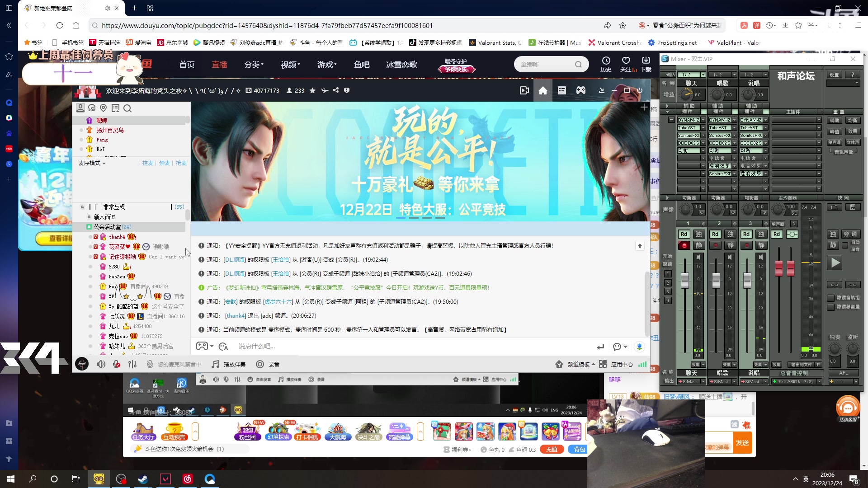
Task: Switch to the 直播 tab in Douyu navigation
Action: [220, 64]
